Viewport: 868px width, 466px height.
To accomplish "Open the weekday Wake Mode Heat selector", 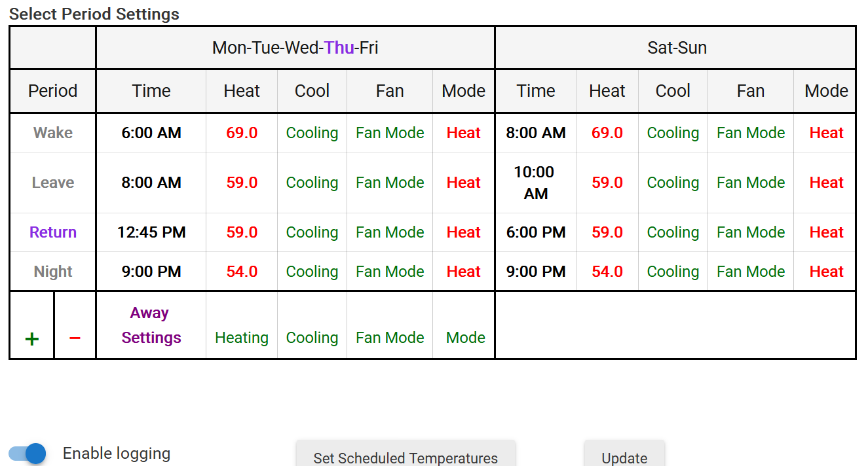I will tap(464, 133).
